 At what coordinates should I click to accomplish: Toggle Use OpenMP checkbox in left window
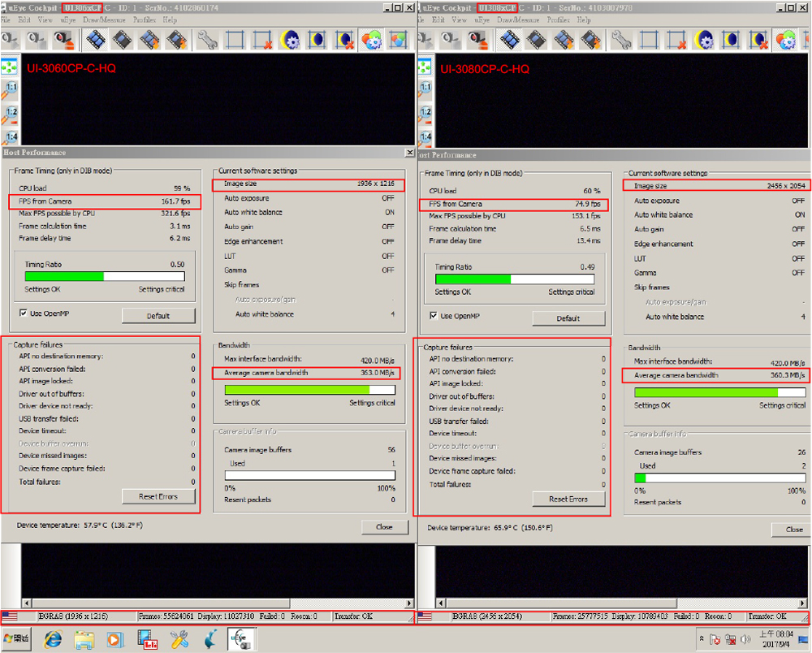click(x=24, y=313)
